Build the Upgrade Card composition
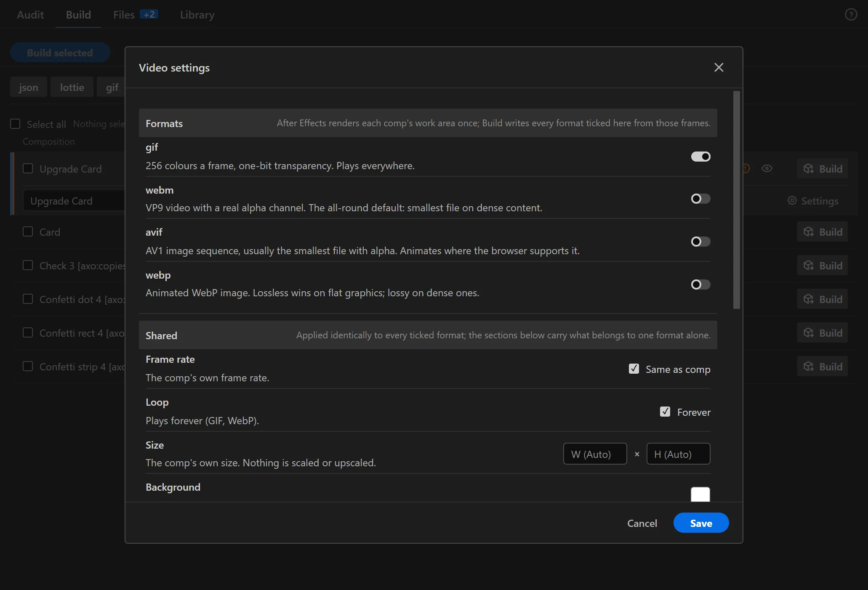The width and height of the screenshot is (868, 590). tap(823, 169)
